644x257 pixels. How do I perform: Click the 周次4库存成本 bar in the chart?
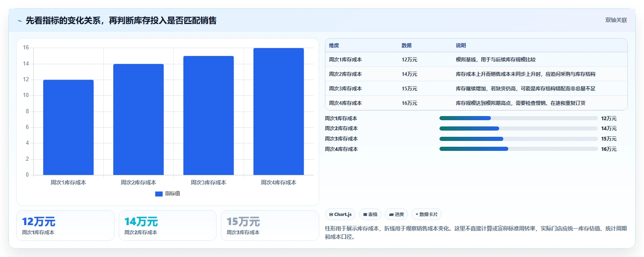click(279, 112)
